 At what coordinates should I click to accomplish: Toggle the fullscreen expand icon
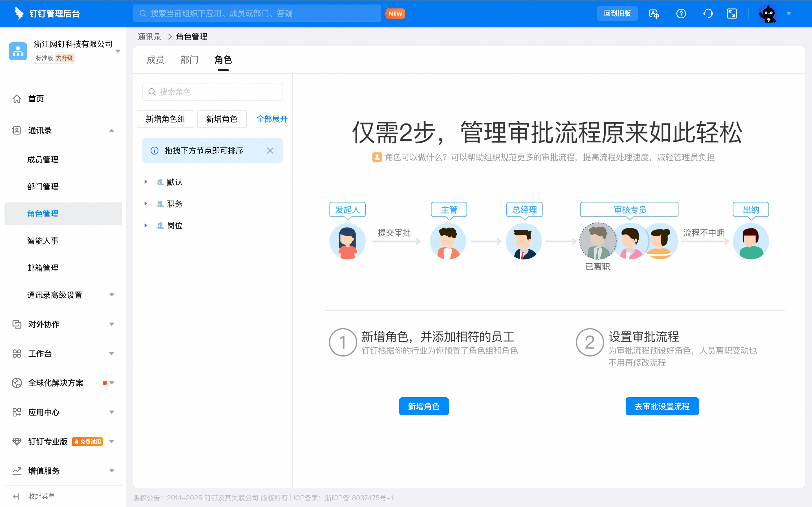[x=732, y=14]
